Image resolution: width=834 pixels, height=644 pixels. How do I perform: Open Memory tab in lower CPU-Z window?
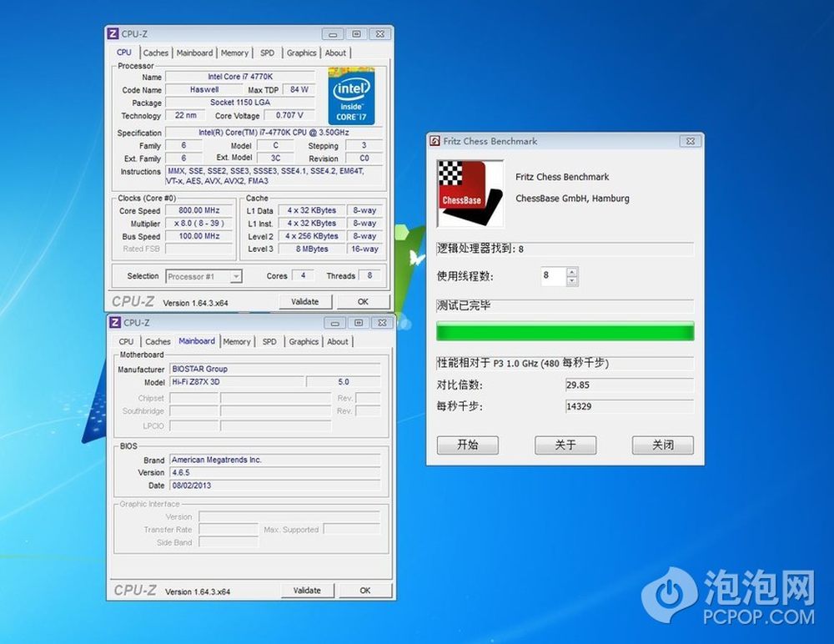coord(237,342)
